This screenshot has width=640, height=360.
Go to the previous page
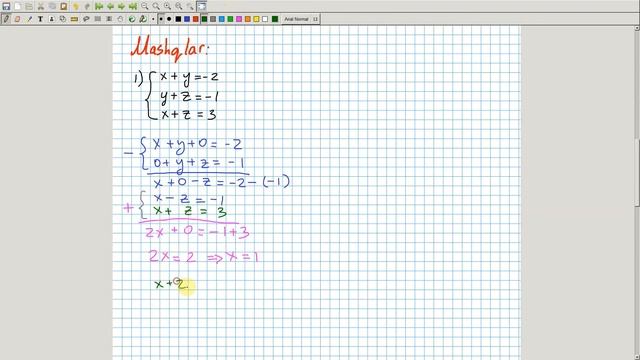[110, 7]
